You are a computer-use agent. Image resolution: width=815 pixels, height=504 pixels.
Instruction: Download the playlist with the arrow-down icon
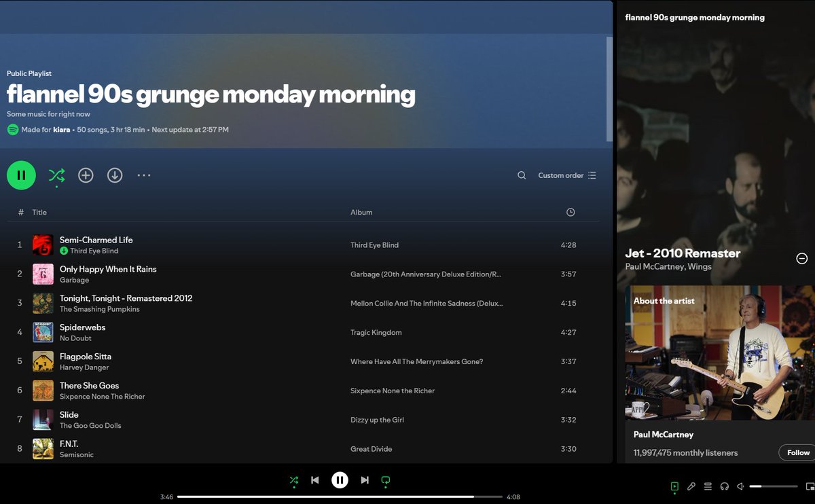click(115, 175)
